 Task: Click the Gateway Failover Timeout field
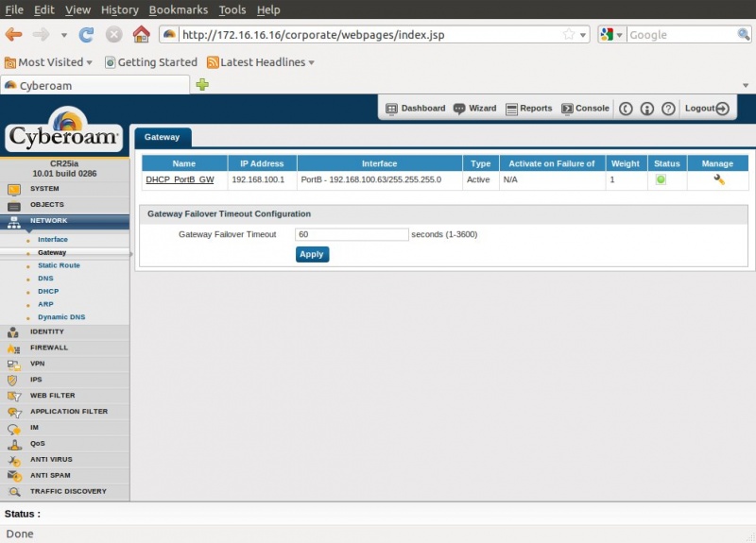click(x=352, y=234)
